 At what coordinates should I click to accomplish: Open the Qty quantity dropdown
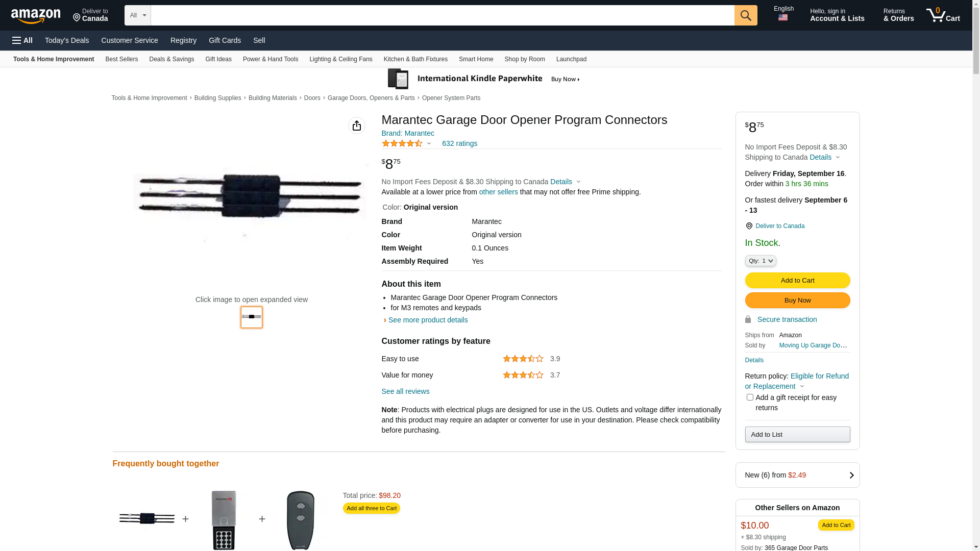pyautogui.click(x=761, y=261)
